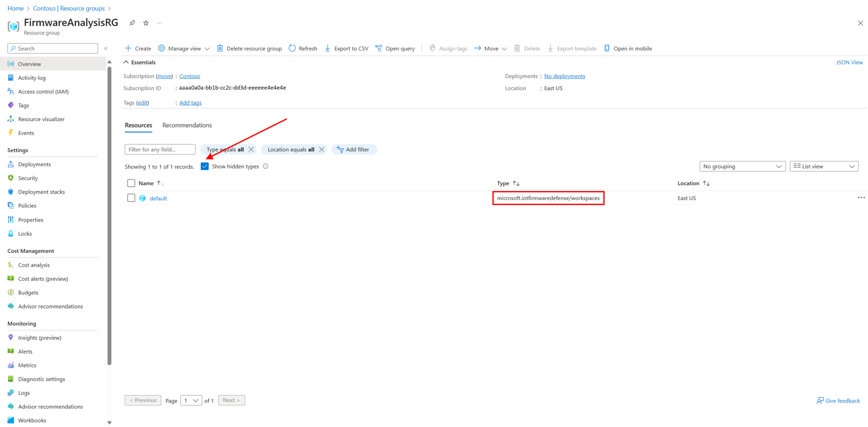Select the default resource row checkbox
Screen dimensions: 868x427
(131, 198)
